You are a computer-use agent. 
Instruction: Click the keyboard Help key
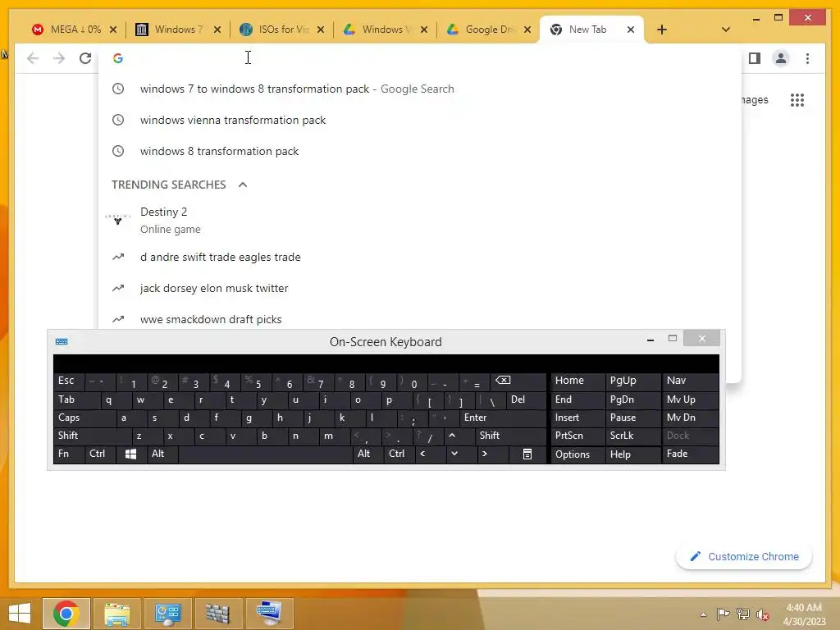point(633,454)
